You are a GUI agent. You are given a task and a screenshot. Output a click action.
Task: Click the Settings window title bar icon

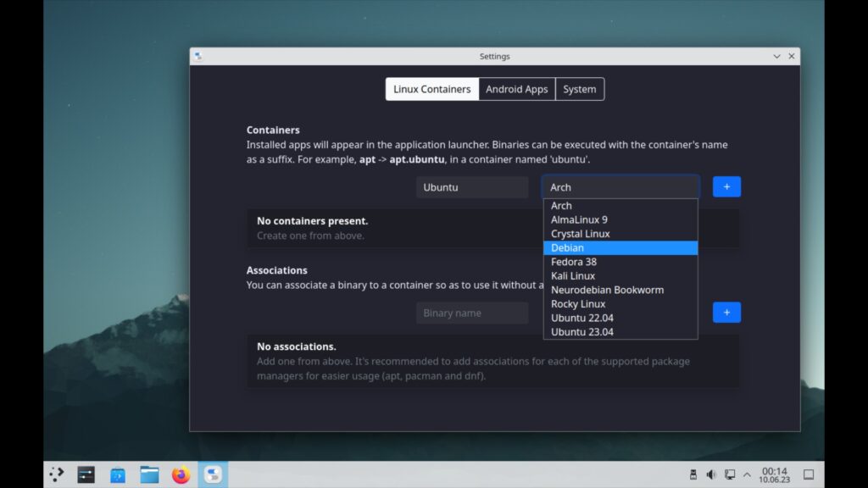pos(198,56)
